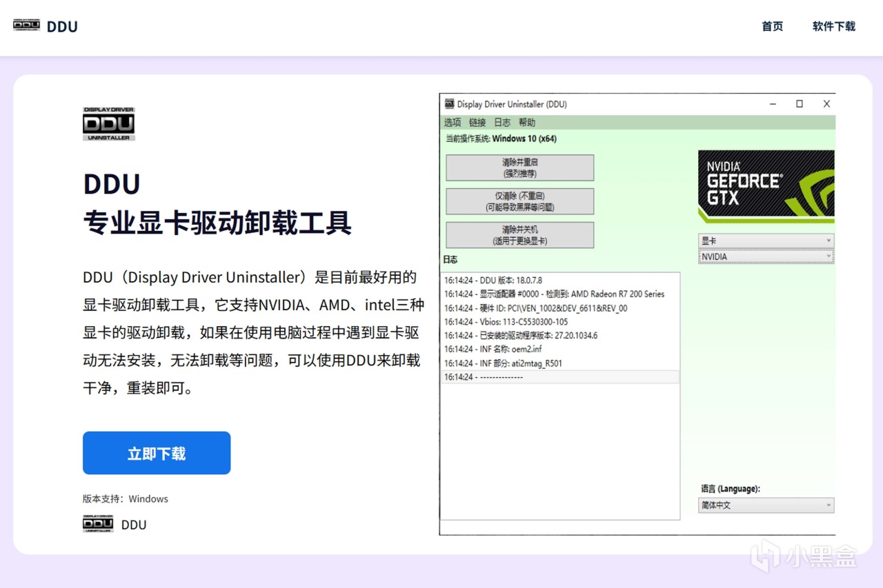The image size is (883, 588).
Task: Click the 专业显卡驱动卸载工具 heading
Action: tap(217, 223)
